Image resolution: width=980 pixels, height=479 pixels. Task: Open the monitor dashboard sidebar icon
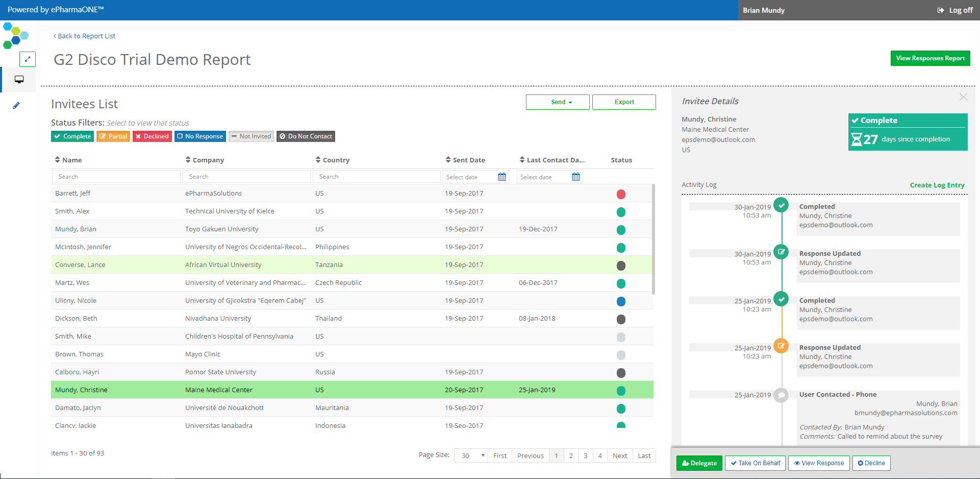pyautogui.click(x=19, y=80)
